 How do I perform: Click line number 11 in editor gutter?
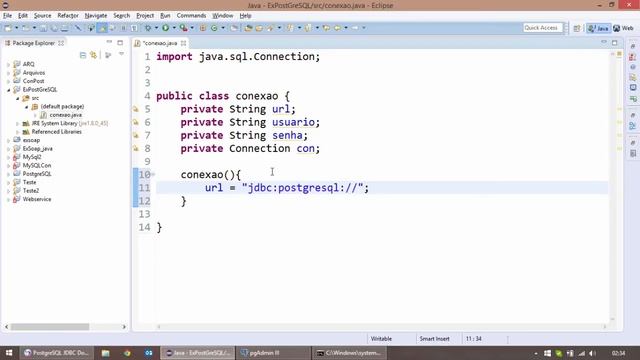coord(144,188)
